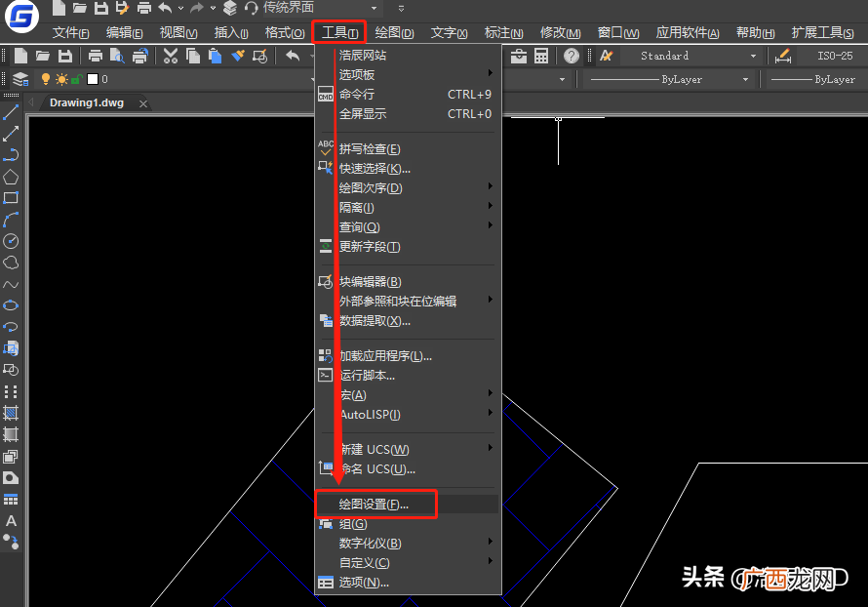Select the Arc tool

[x=11, y=220]
